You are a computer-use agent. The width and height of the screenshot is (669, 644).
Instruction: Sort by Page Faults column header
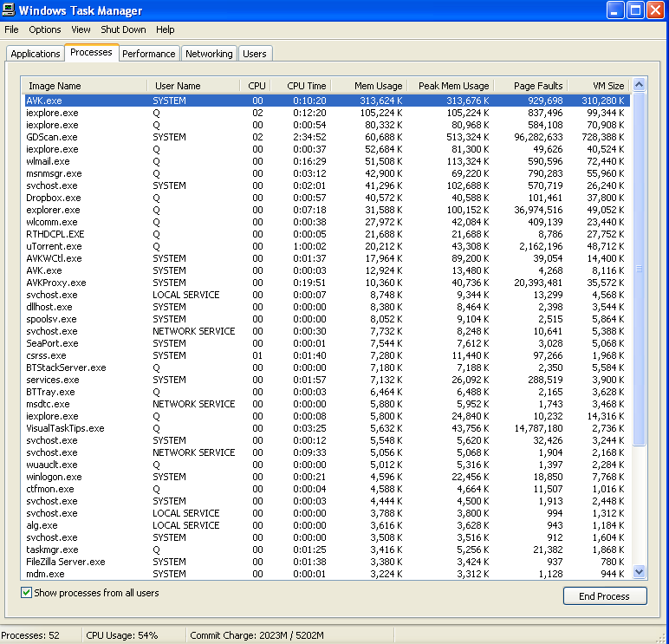[531, 86]
